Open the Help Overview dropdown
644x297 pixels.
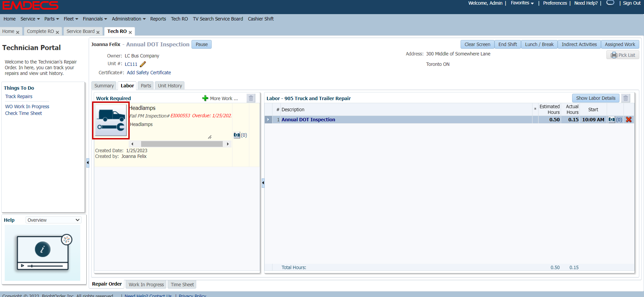[54, 220]
